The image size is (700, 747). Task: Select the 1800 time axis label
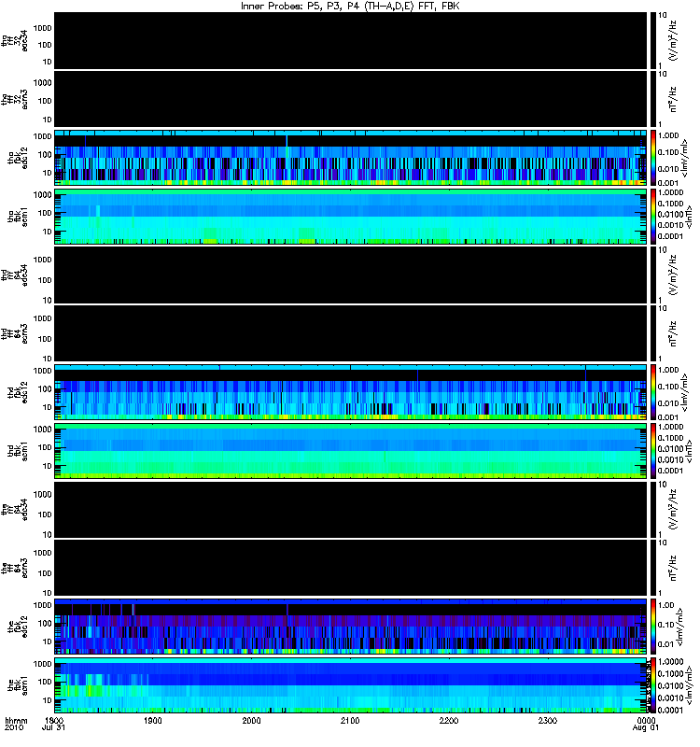pyautogui.click(x=54, y=720)
